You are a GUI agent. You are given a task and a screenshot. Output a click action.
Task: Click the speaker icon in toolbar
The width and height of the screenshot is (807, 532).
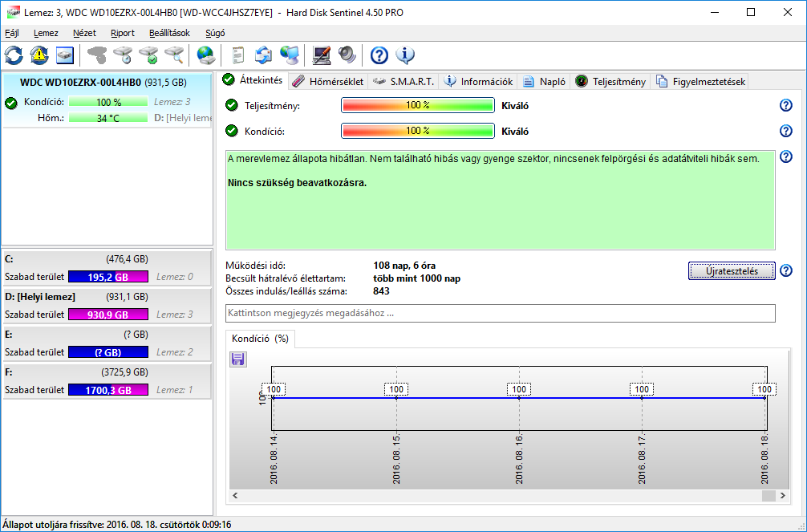[347, 55]
